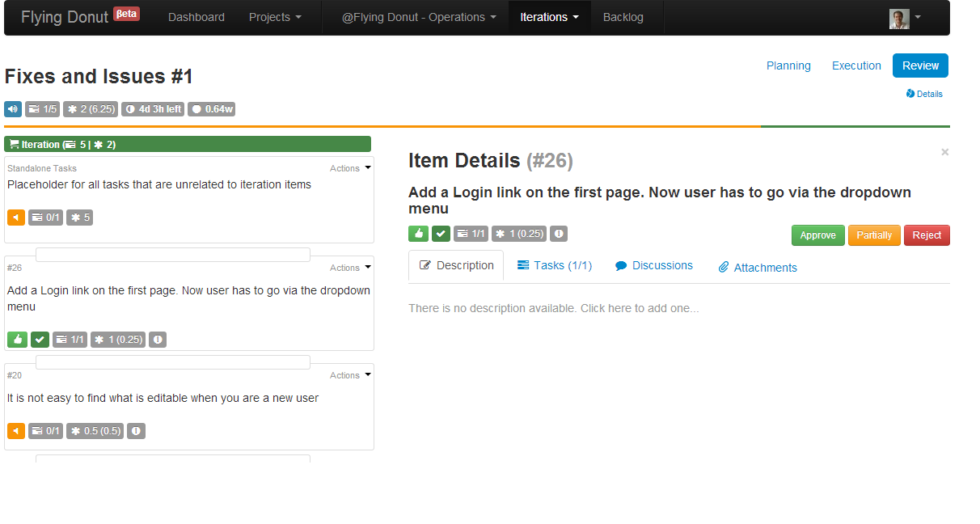Click the blue speaker icon under the iteration title
Viewport: 980px width, 524px height.
click(x=13, y=109)
